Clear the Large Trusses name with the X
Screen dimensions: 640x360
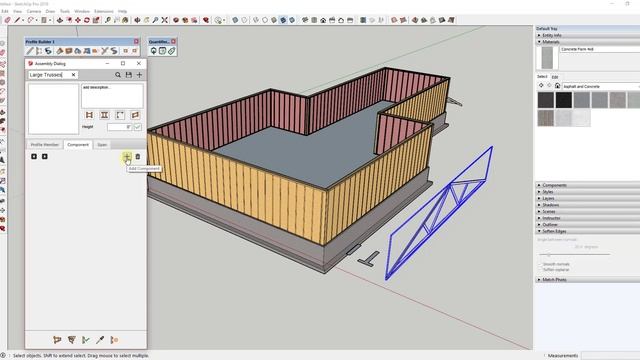pos(73,75)
